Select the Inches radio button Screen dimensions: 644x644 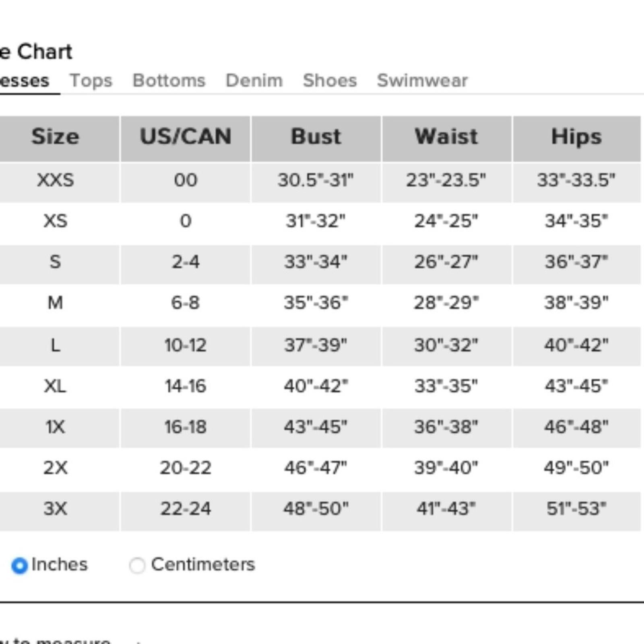point(19,566)
